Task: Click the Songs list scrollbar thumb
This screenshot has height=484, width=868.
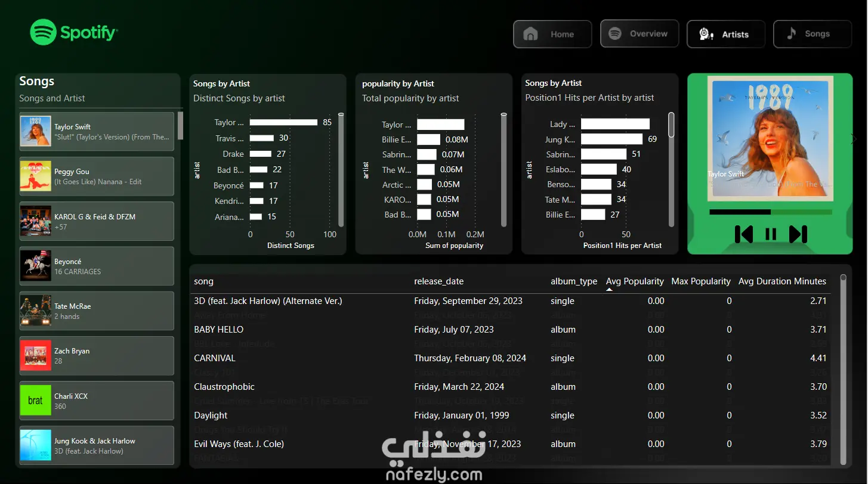Action: pyautogui.click(x=180, y=125)
